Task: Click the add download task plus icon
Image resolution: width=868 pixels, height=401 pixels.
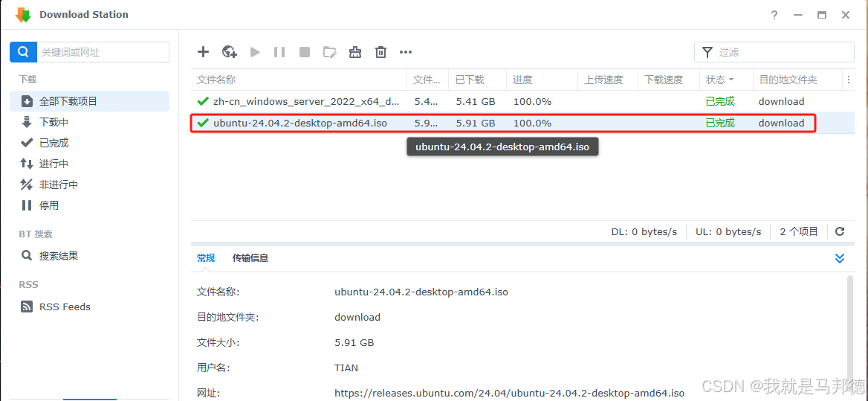Action: 203,52
